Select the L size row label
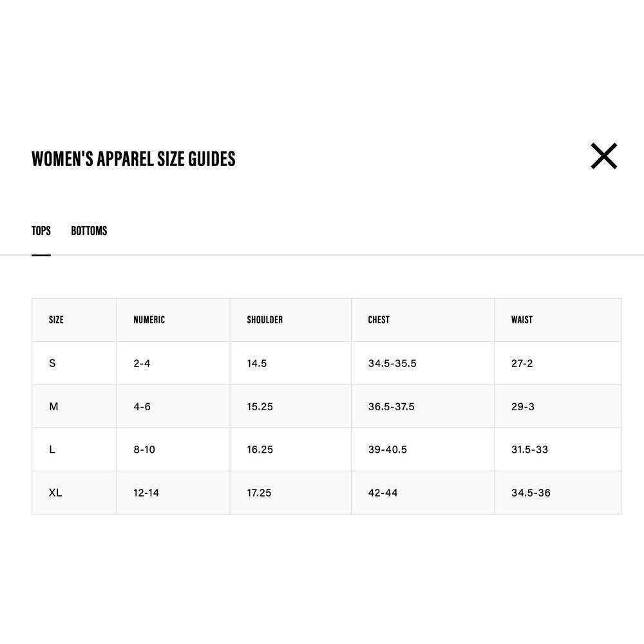The height and width of the screenshot is (644, 644). (52, 450)
